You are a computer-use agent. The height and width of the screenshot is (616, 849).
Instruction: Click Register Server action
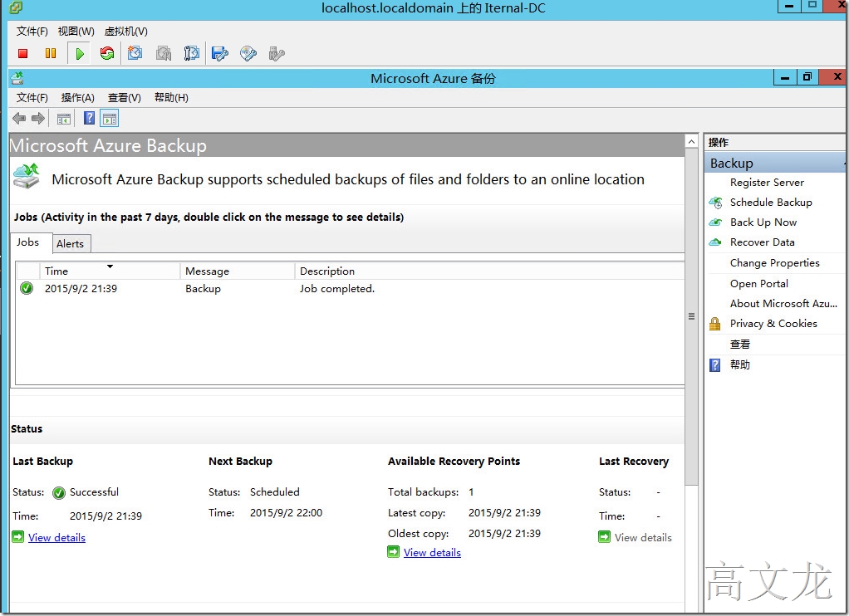click(x=767, y=183)
